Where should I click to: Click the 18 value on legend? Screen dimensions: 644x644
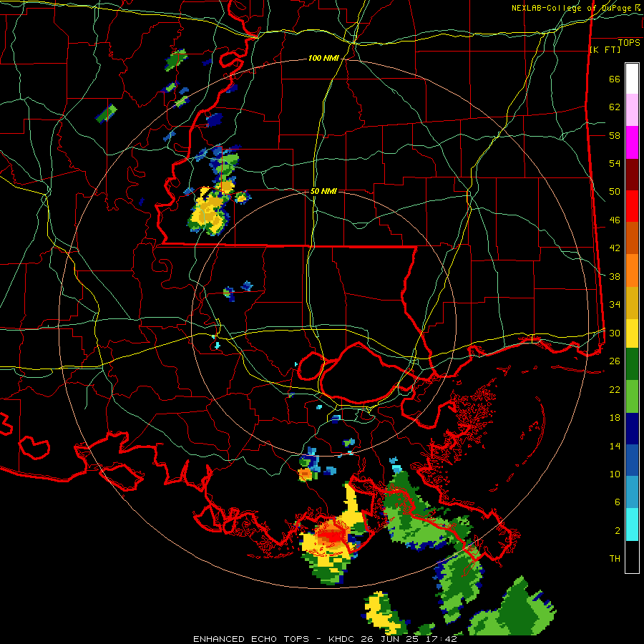click(x=615, y=418)
